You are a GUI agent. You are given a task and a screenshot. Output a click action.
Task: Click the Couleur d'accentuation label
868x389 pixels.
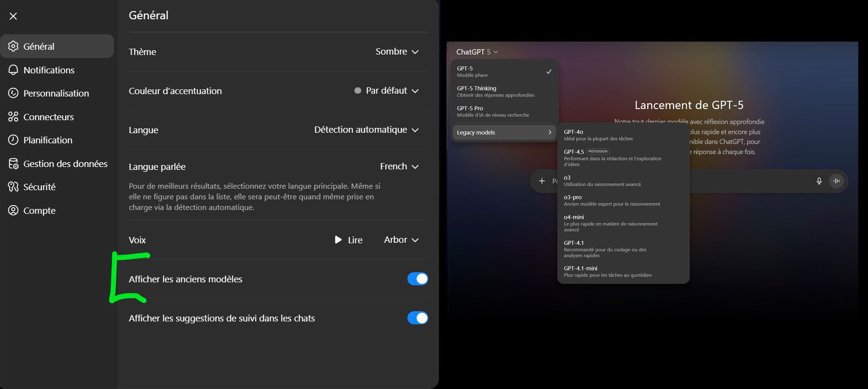pyautogui.click(x=175, y=91)
